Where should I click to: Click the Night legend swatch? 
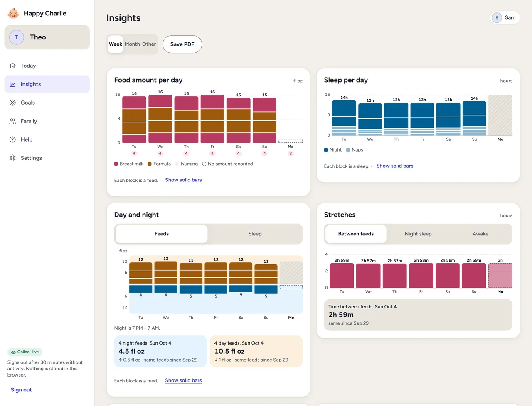pos(326,150)
